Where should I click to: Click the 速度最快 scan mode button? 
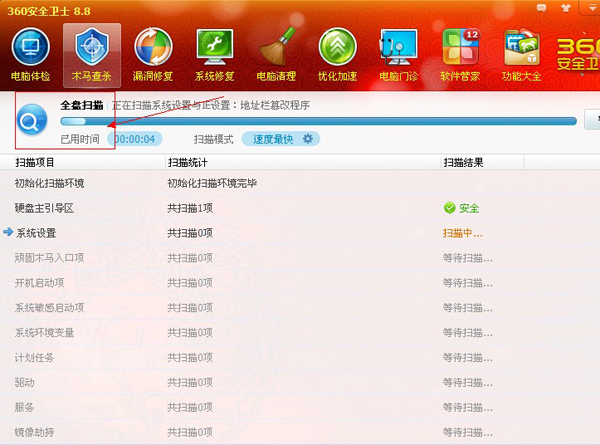(x=281, y=139)
